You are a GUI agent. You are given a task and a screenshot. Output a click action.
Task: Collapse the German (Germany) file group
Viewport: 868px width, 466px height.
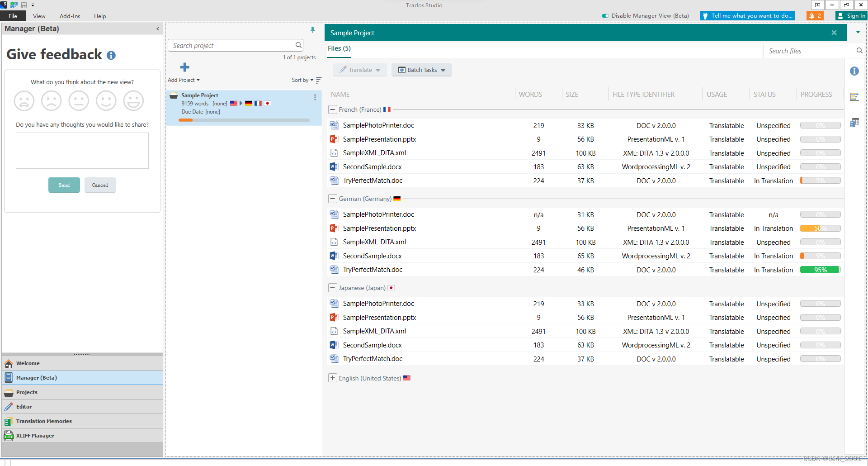click(x=333, y=199)
